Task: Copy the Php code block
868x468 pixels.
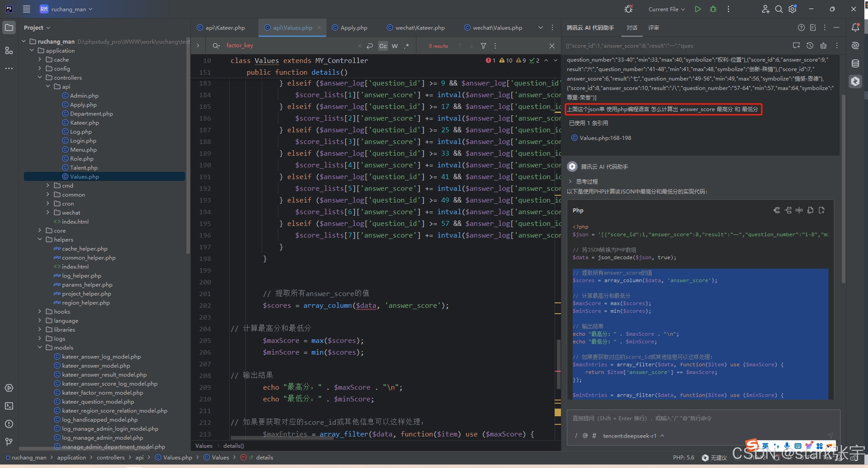Action: click(810, 210)
